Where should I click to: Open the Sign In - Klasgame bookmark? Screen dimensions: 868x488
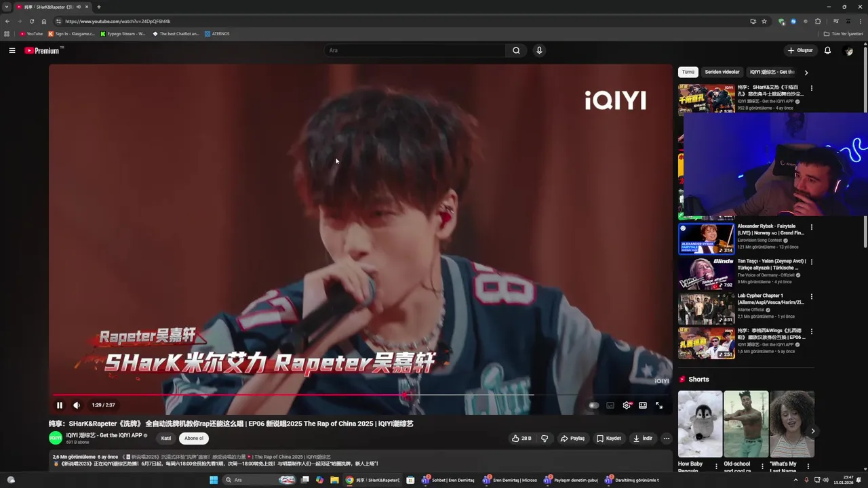click(71, 34)
